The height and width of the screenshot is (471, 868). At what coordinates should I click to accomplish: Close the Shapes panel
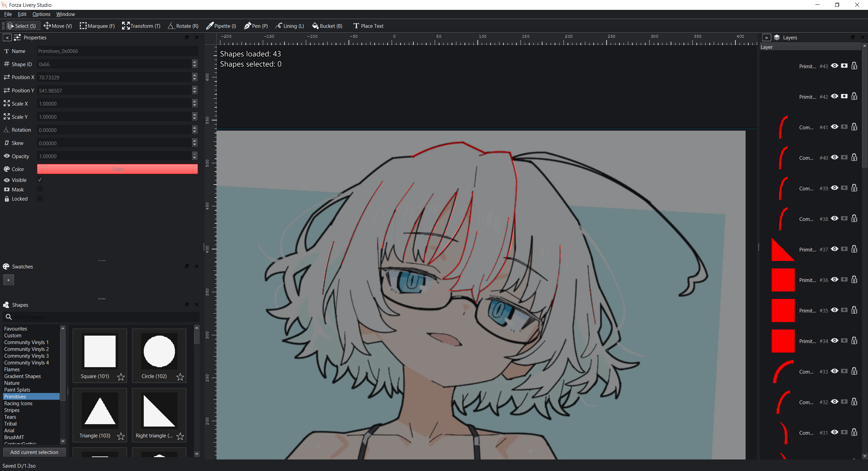(197, 305)
